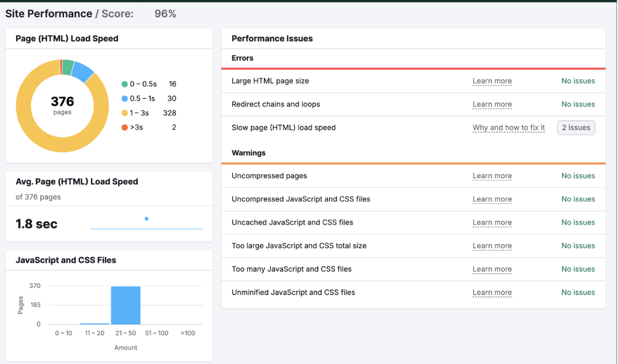Click the Slow page (HTML) load speed row label

click(x=284, y=128)
